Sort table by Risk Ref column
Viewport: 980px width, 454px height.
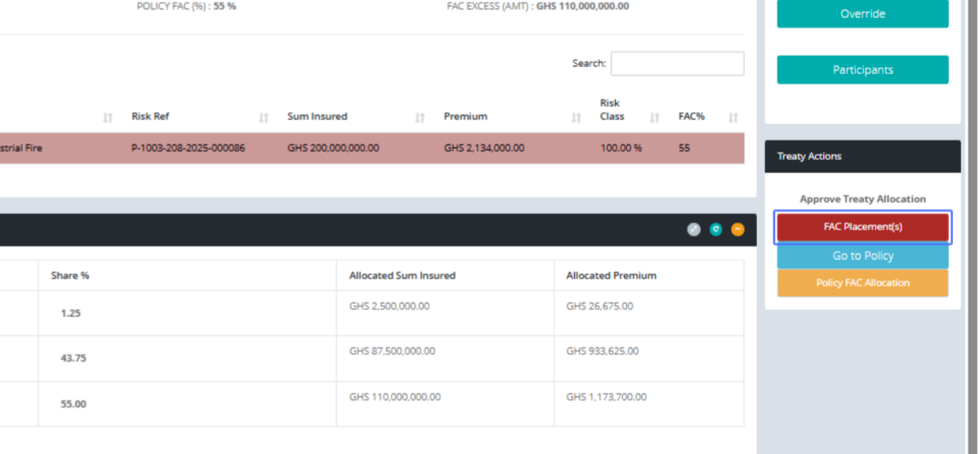pyautogui.click(x=264, y=118)
